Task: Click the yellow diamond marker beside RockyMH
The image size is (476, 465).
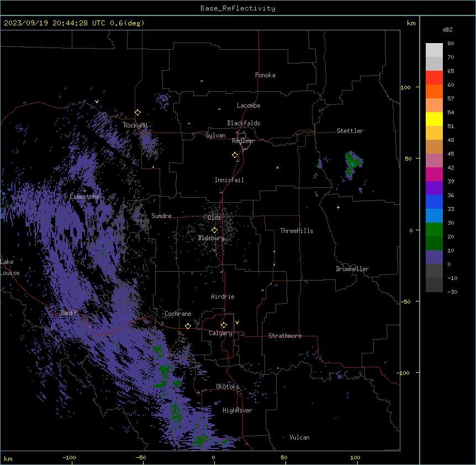Action: point(138,113)
